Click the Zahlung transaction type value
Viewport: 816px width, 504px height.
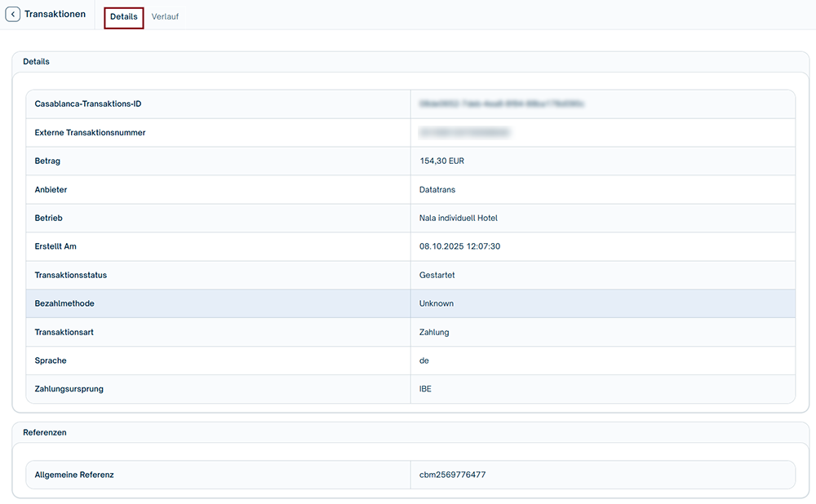434,333
